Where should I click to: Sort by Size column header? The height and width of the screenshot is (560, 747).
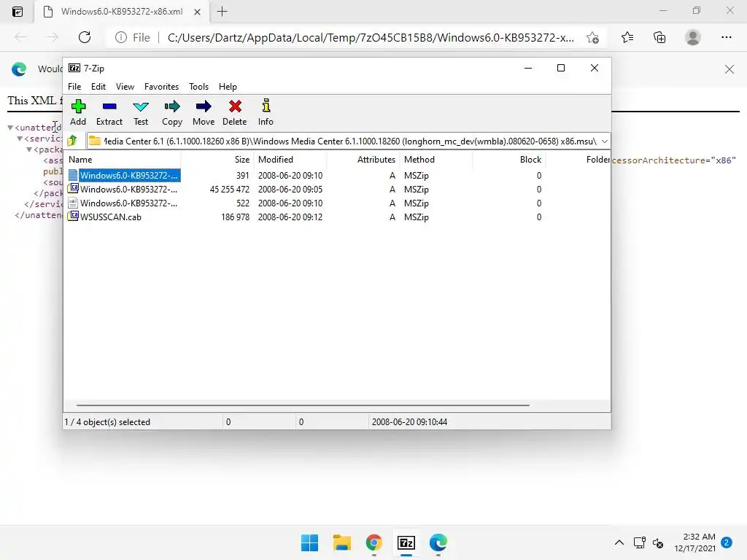(x=217, y=160)
